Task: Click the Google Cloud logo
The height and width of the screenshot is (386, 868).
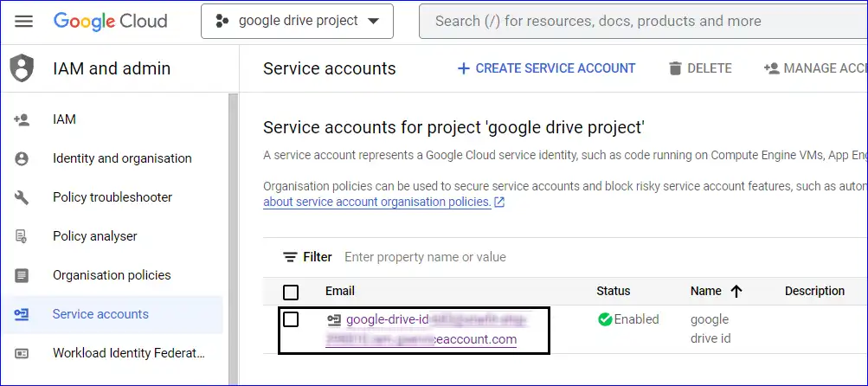Action: click(x=110, y=21)
